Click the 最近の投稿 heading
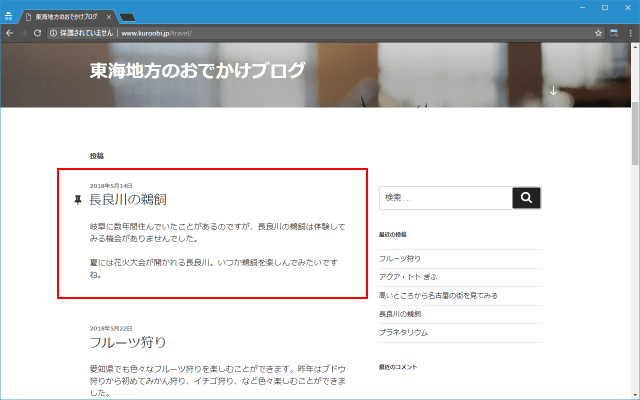The height and width of the screenshot is (400, 640). (x=393, y=234)
